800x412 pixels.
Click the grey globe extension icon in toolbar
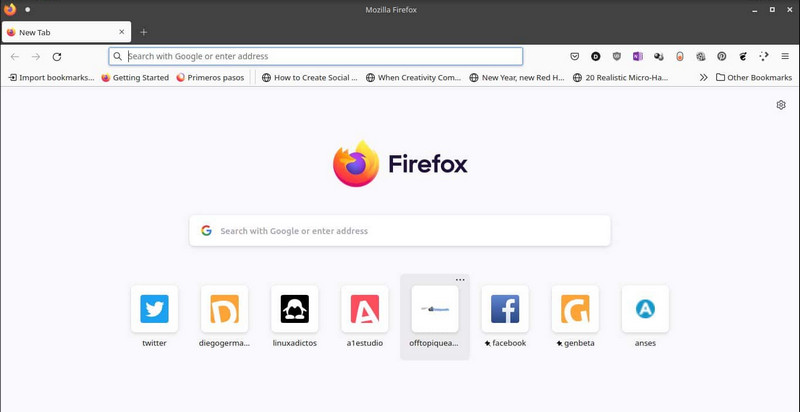coord(701,57)
